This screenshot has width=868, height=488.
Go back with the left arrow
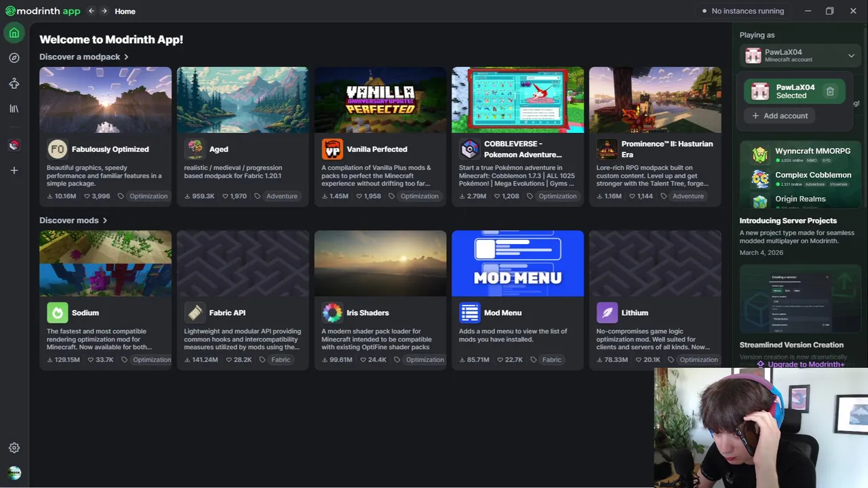(92, 11)
